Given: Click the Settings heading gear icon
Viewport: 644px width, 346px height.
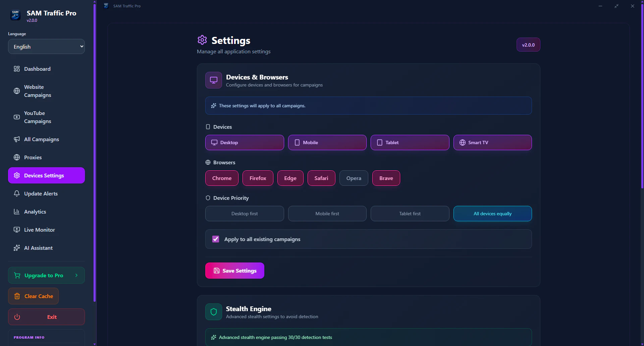Looking at the screenshot, I should 202,40.
